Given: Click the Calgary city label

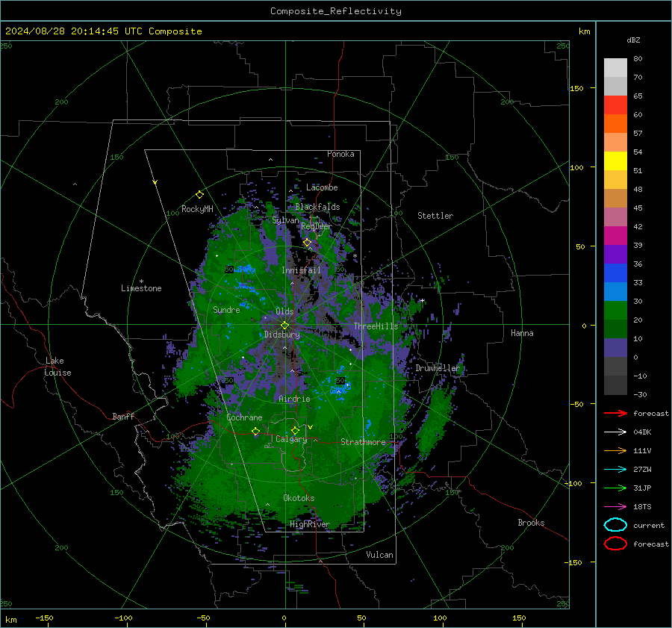Looking at the screenshot, I should click(291, 439).
